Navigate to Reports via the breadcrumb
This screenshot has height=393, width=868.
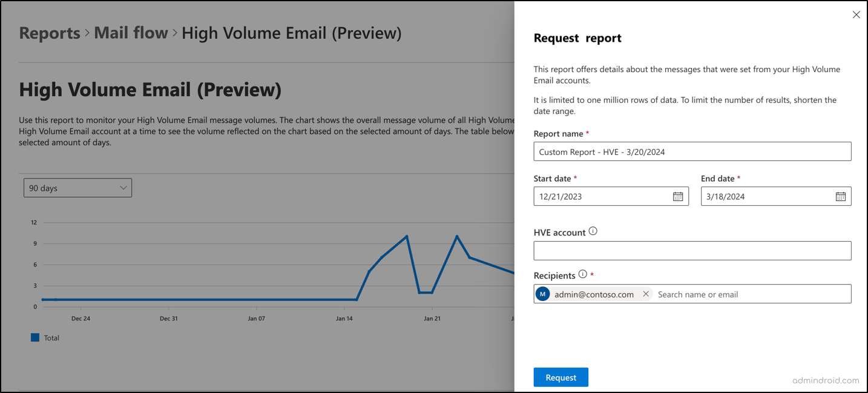[50, 33]
